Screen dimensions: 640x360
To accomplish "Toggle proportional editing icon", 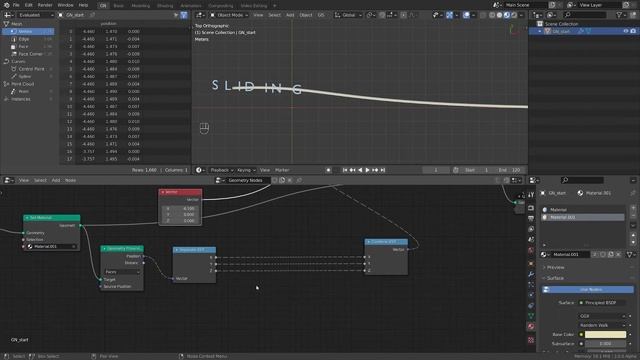I will [403, 15].
